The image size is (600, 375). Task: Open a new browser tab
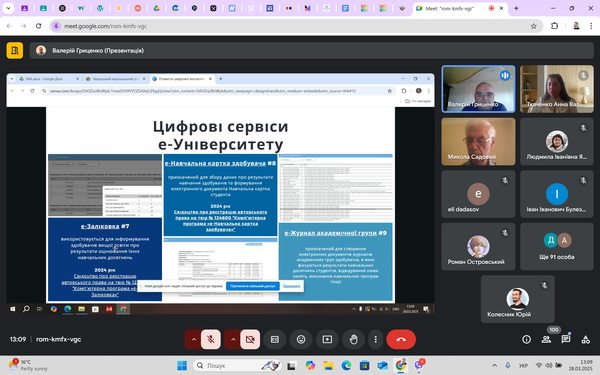coord(516,8)
